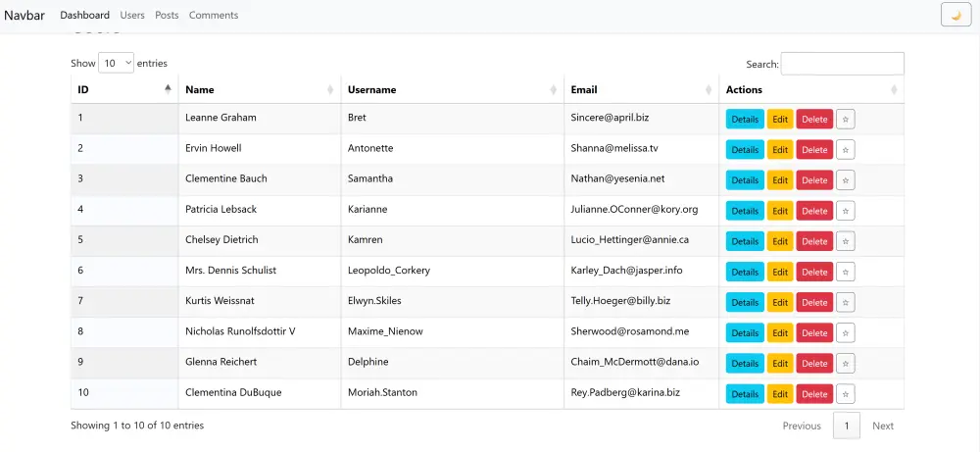This screenshot has height=452, width=980.
Task: Sort table by ID column arrow
Action: click(168, 89)
